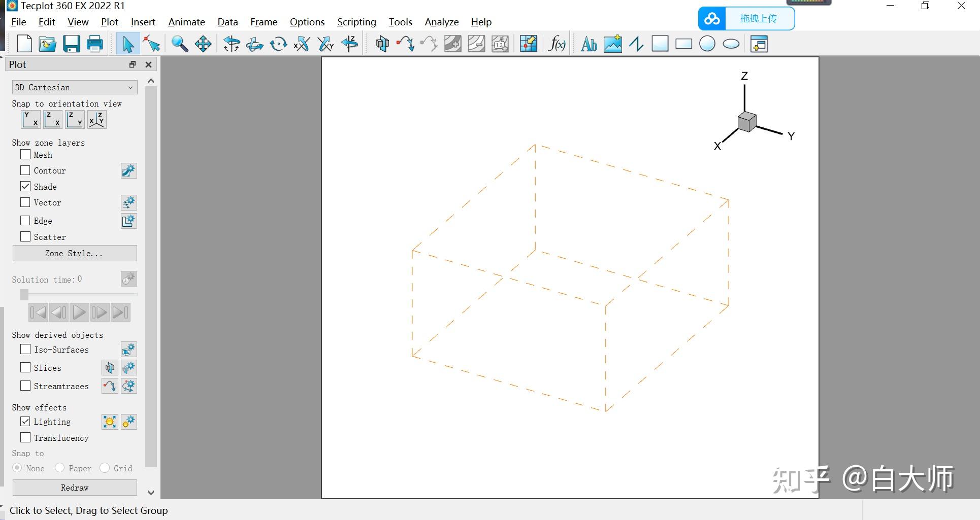Activate the Translate/Pan tool
This screenshot has height=520, width=980.
pos(203,44)
